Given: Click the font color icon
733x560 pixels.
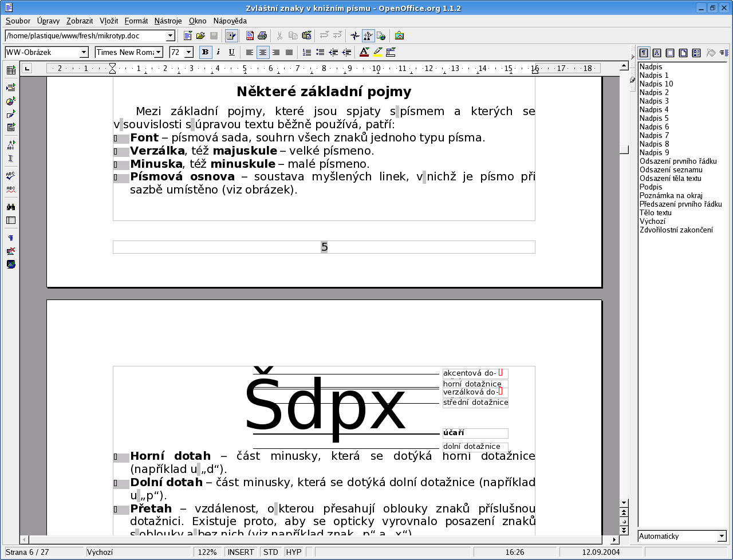Looking at the screenshot, I should [x=364, y=52].
